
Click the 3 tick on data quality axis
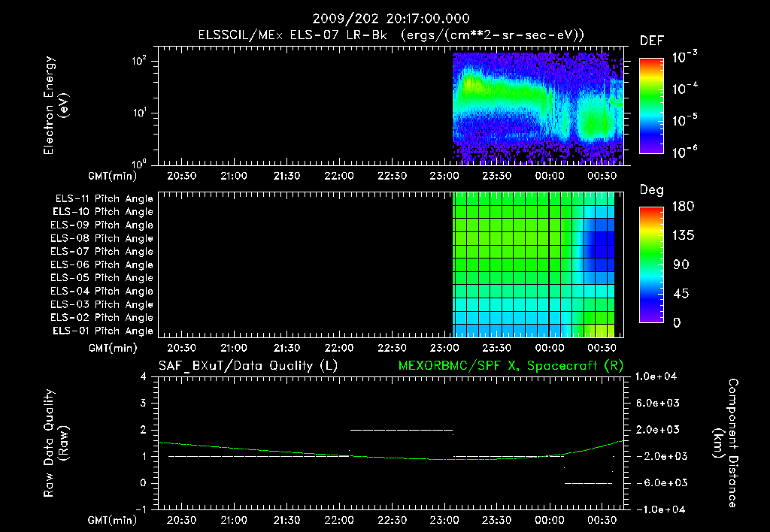tap(143, 403)
